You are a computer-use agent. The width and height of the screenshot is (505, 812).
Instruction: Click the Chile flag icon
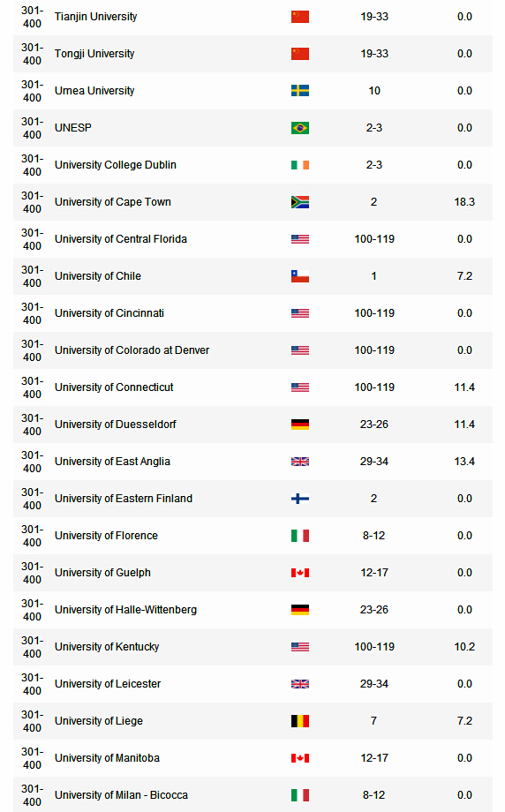[x=300, y=276]
